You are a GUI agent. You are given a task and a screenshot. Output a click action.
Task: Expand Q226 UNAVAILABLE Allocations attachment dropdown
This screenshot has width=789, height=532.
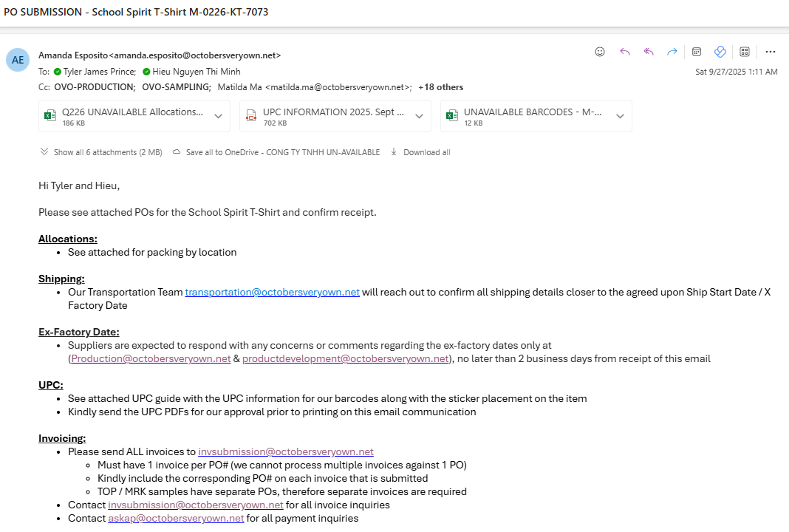(x=218, y=117)
